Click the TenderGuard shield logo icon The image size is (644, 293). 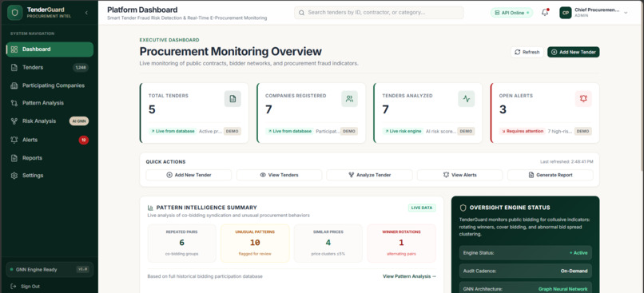click(x=15, y=13)
